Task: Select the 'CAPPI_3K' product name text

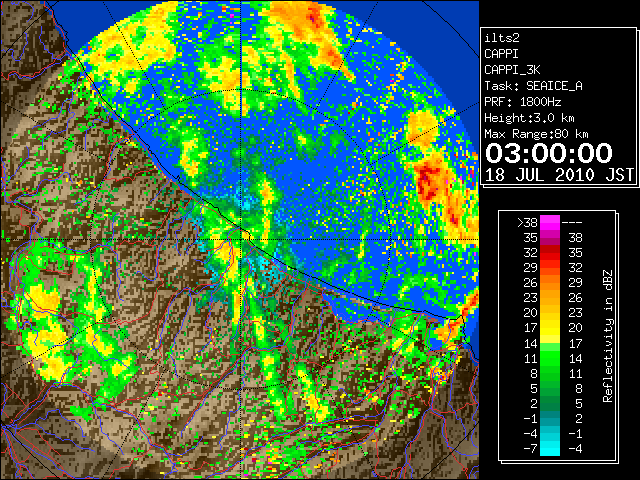Action: pos(512,70)
